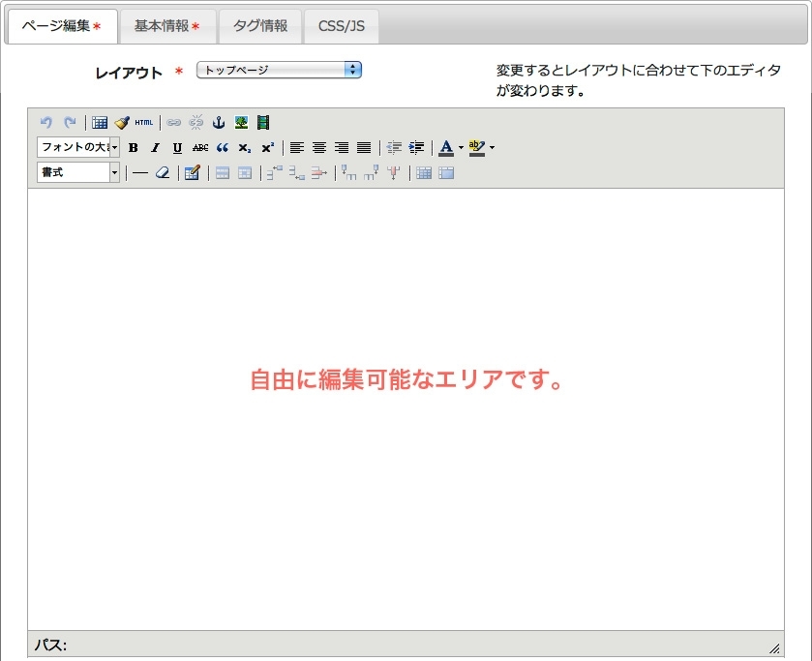Open the フォントの大きさ font size dropdown
This screenshot has height=661, width=812.
point(77,147)
